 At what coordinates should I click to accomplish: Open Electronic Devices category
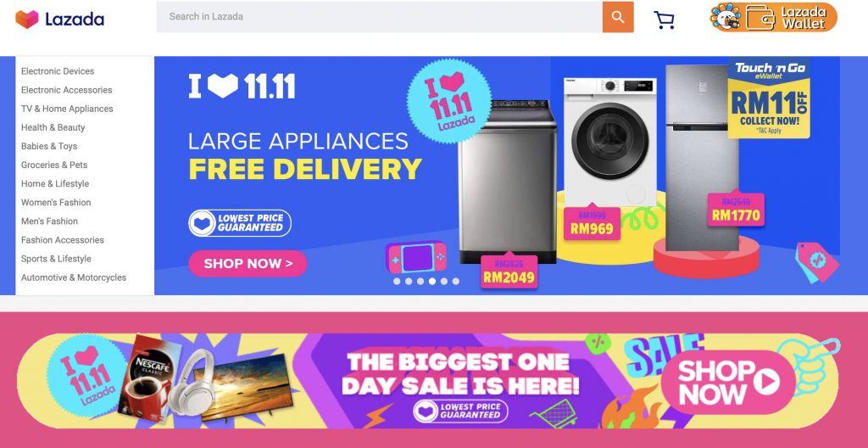(x=58, y=71)
